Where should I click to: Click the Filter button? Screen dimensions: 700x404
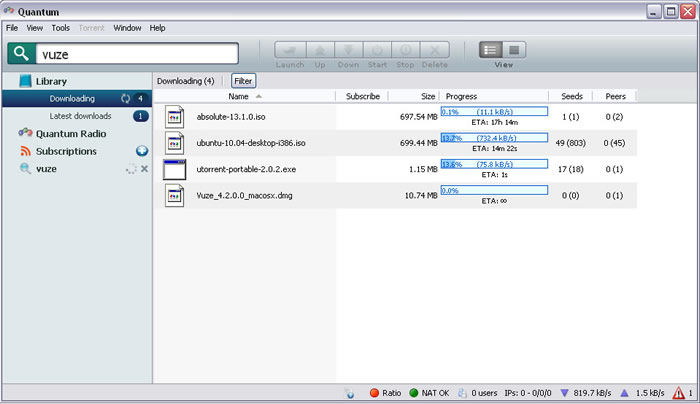243,81
